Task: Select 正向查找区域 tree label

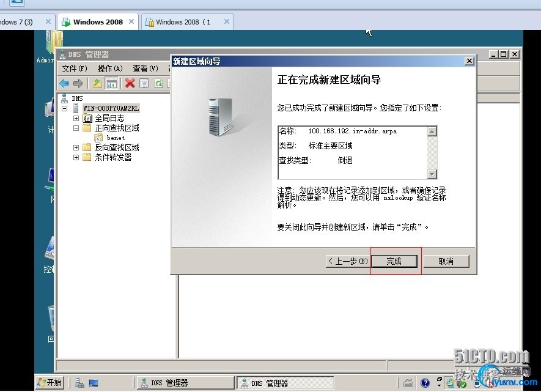Action: click(x=117, y=128)
